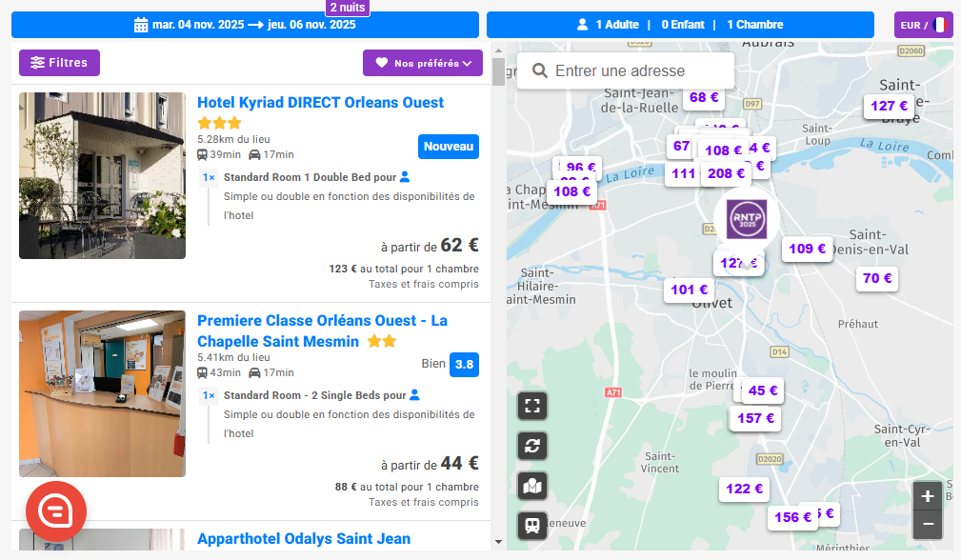Viewport: 961px width, 560px height.
Task: Select the 67 map price marker
Action: (680, 147)
